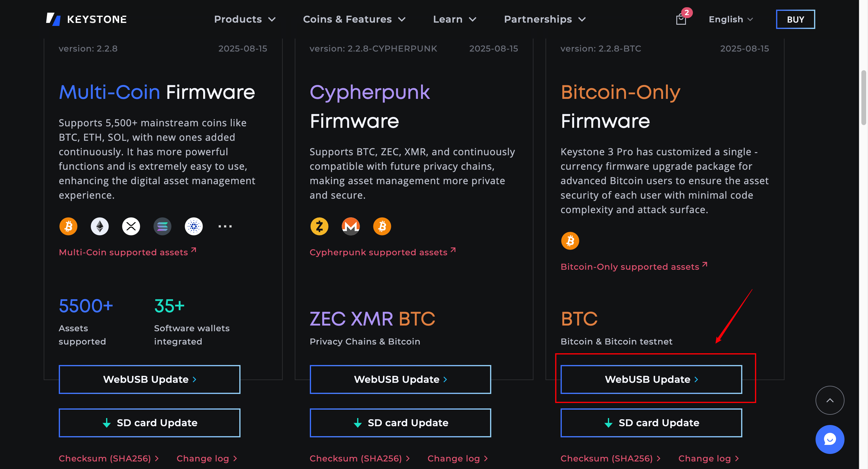Open the Partnerships navigation menu

coord(545,19)
